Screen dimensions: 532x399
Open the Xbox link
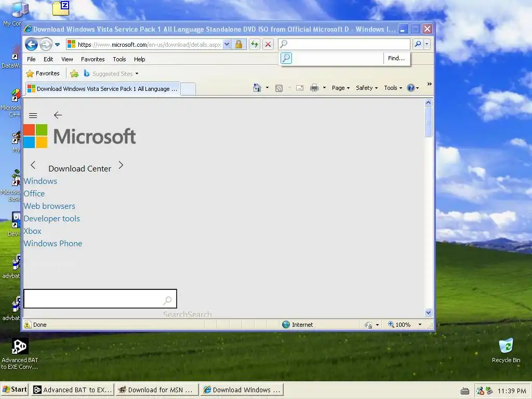click(x=32, y=231)
